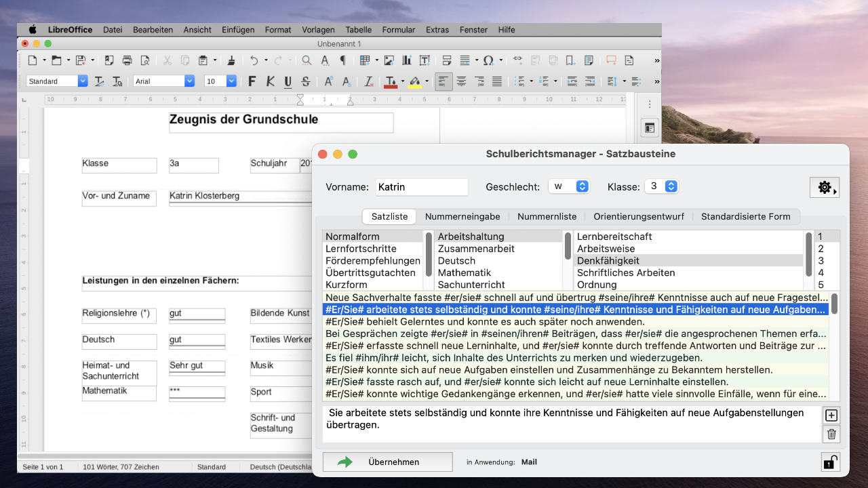Image resolution: width=868 pixels, height=488 pixels.
Task: Toggle justified text alignment
Action: [x=497, y=81]
